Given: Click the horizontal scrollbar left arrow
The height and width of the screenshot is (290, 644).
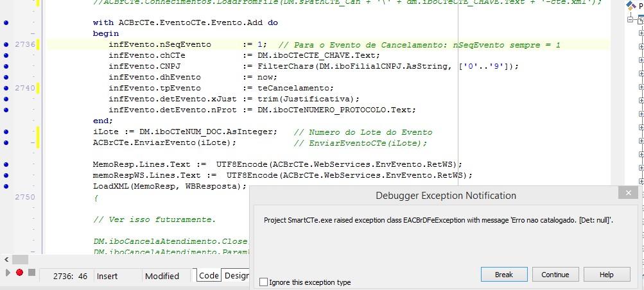Looking at the screenshot, I should pyautogui.click(x=6, y=259).
